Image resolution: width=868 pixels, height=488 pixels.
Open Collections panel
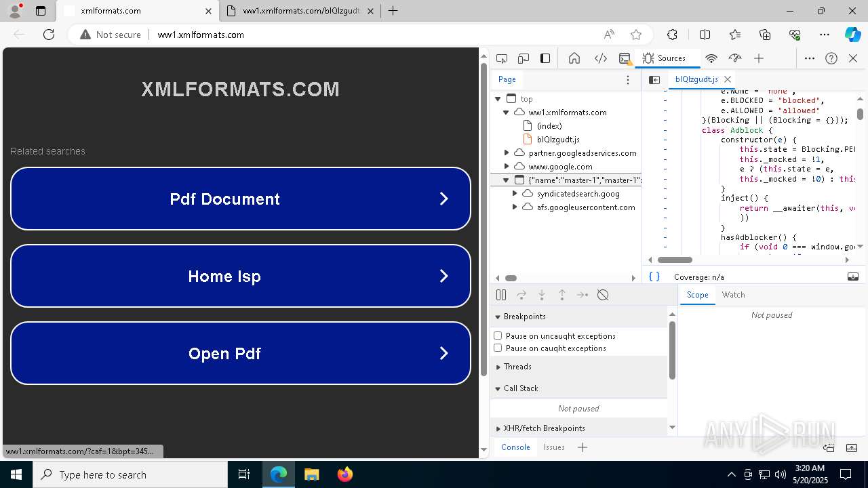pos(765,35)
